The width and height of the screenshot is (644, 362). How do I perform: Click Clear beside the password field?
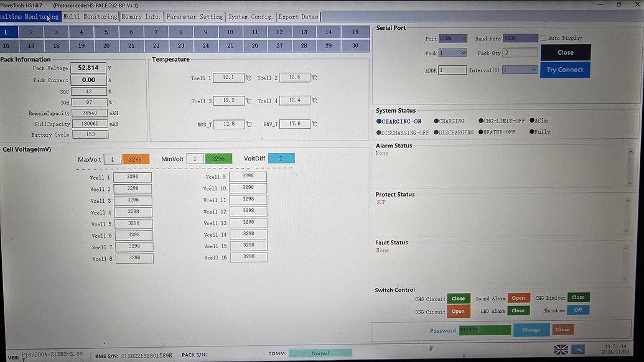point(562,329)
